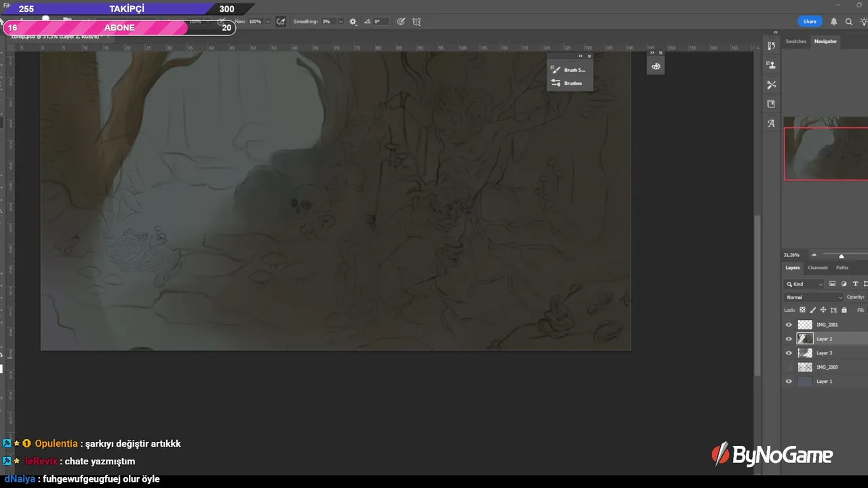Collapse the color palette mini panel arrows
Screen dimensions: 868x488
(x=652, y=53)
